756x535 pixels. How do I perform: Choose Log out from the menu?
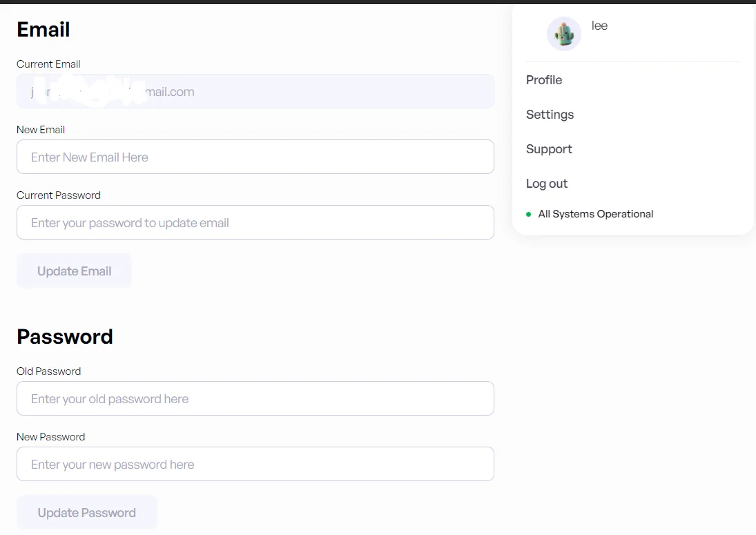tap(547, 184)
